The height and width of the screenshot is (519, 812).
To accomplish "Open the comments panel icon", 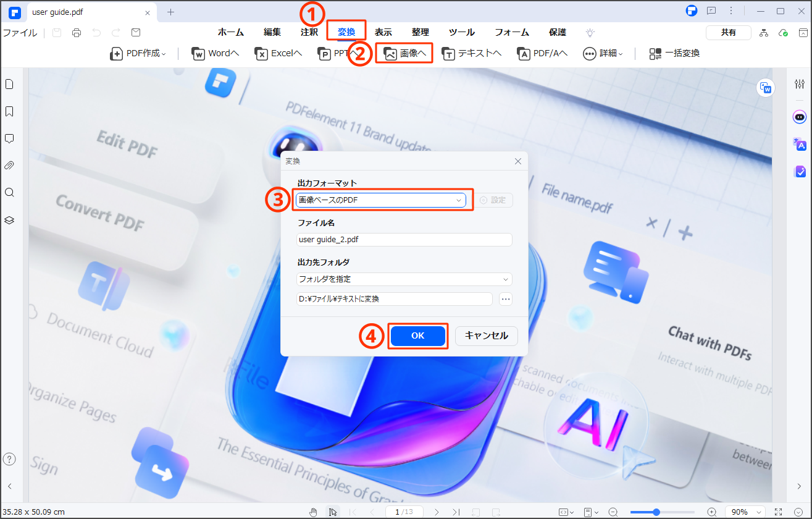I will [x=9, y=138].
